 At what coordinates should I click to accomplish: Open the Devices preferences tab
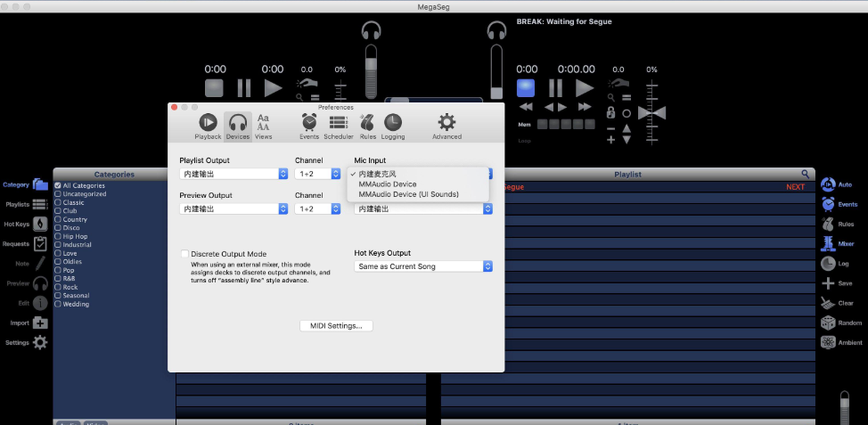tap(237, 127)
